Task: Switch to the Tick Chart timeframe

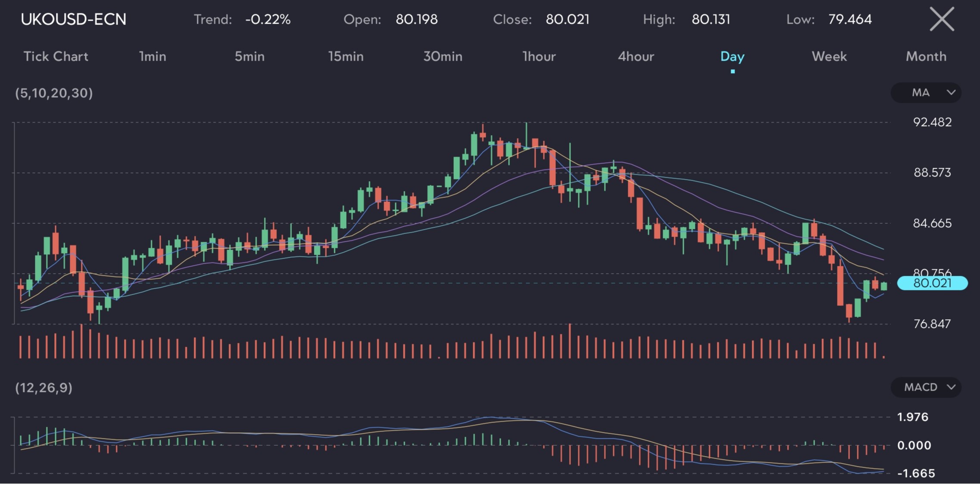Action: coord(56,56)
